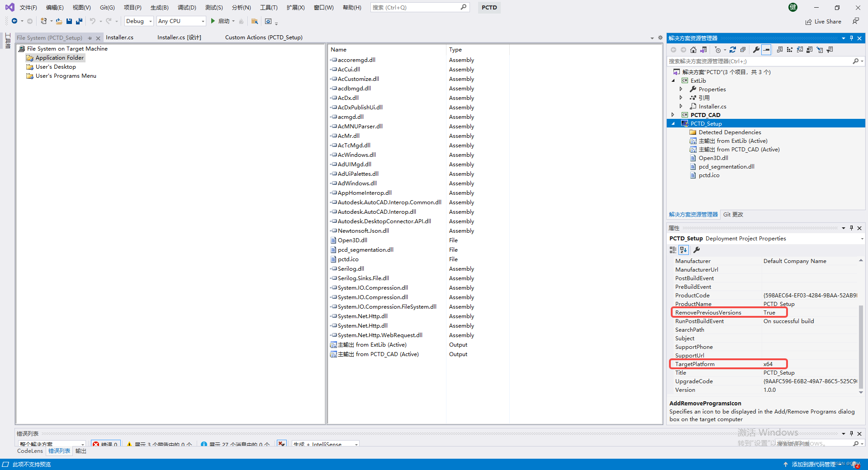Click the open file folder icon
Image resolution: width=868 pixels, height=470 pixels.
click(x=59, y=21)
